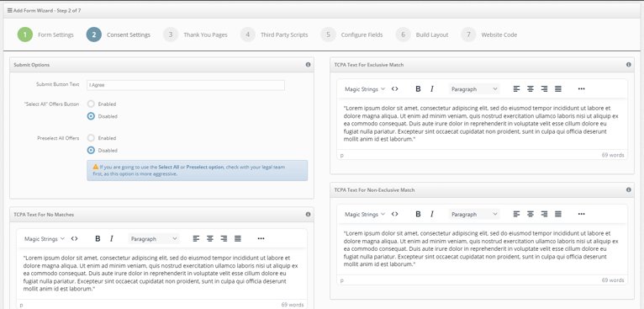Image resolution: width=644 pixels, height=309 pixels.
Task: Align text right in No Matches editor
Action: 224,238
